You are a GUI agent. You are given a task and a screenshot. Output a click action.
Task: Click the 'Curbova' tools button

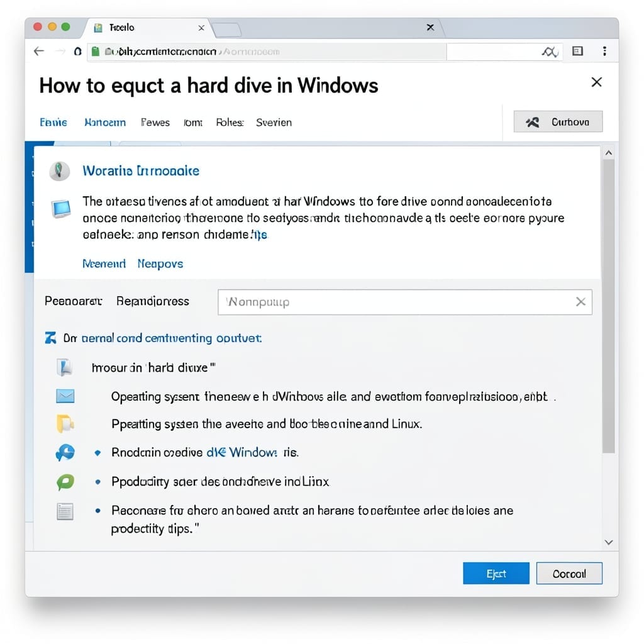click(558, 121)
